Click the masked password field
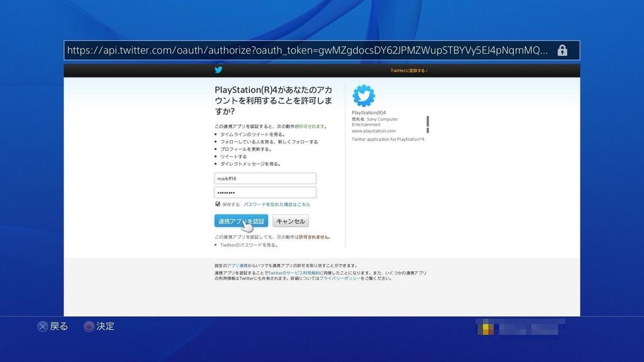 click(265, 191)
